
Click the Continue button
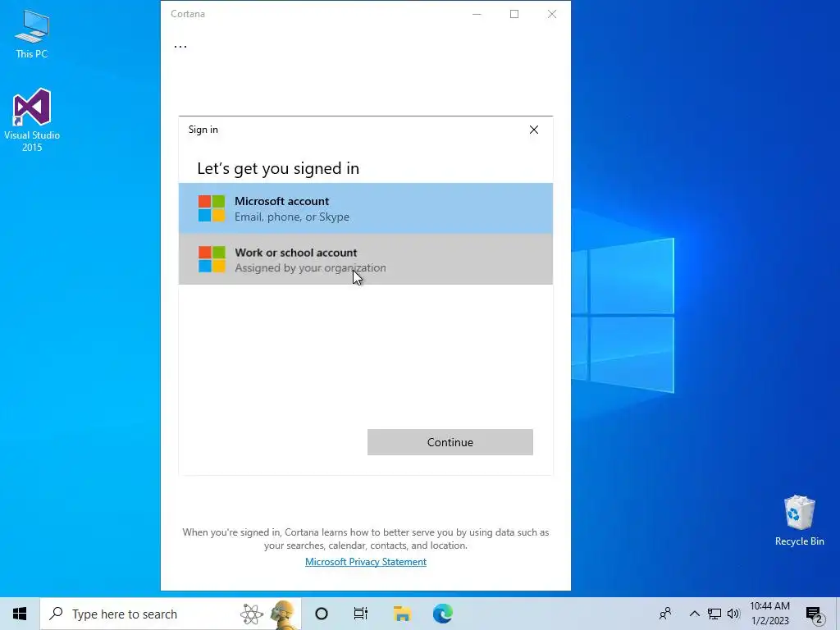click(450, 442)
